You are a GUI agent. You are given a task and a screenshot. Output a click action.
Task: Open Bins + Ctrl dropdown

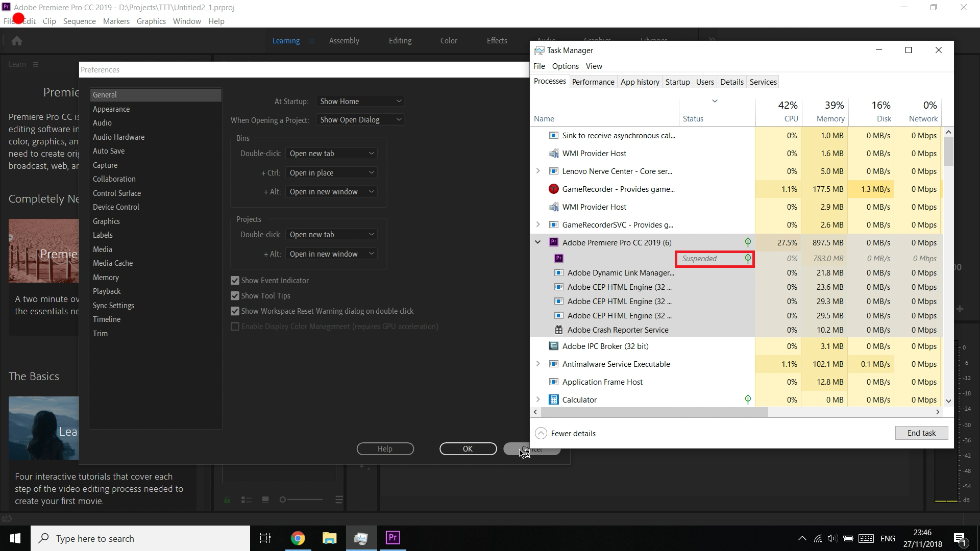click(x=331, y=172)
